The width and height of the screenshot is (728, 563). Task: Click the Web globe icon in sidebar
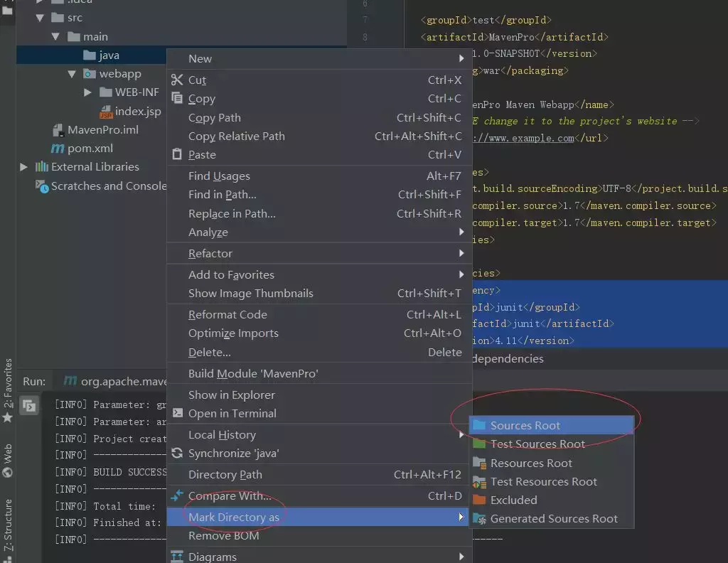(7, 472)
